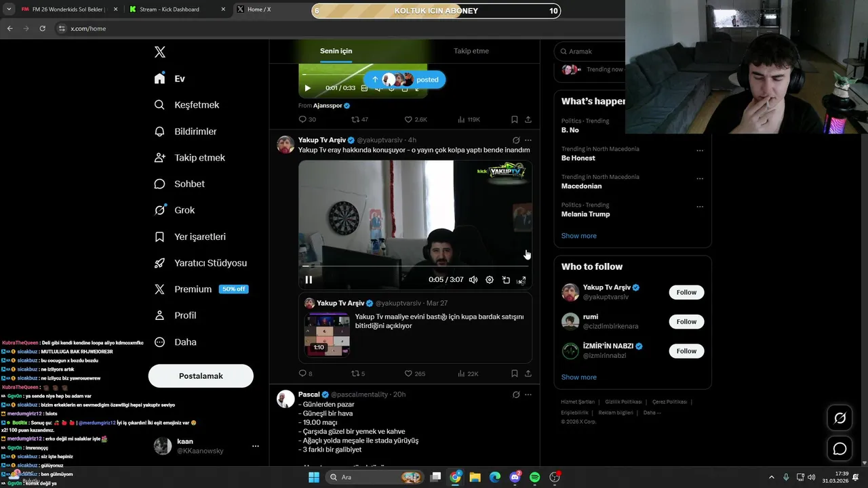Image resolution: width=868 pixels, height=488 pixels.
Task: Share the Yakup Tv Arşiv post
Action: point(528,373)
